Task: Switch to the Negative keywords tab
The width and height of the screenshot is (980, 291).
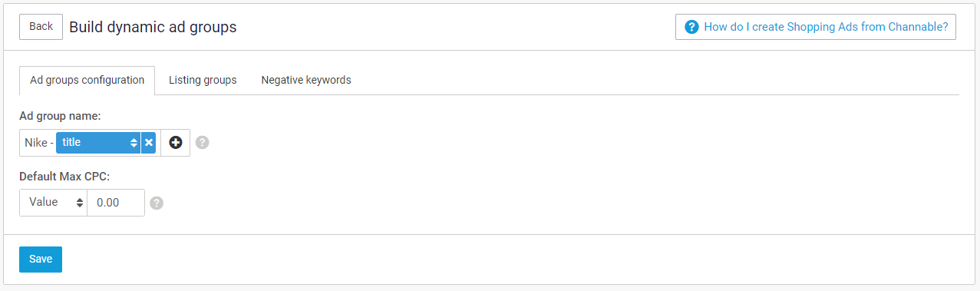Action: click(x=306, y=80)
